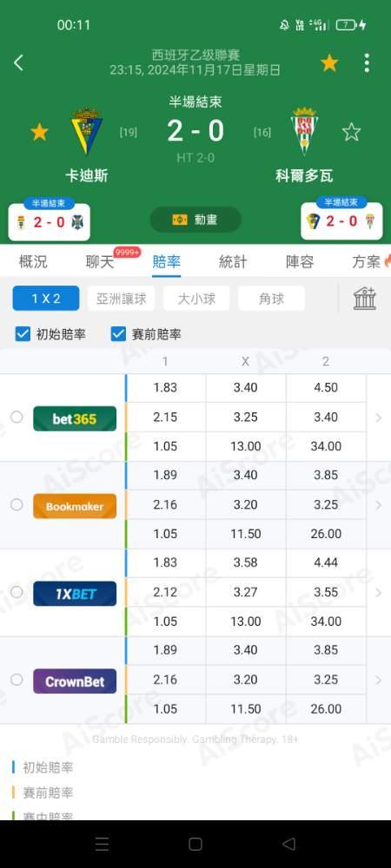Image resolution: width=391 pixels, height=868 pixels.
Task: Unfavorite the 卡迪斯 team star
Action: click(39, 132)
